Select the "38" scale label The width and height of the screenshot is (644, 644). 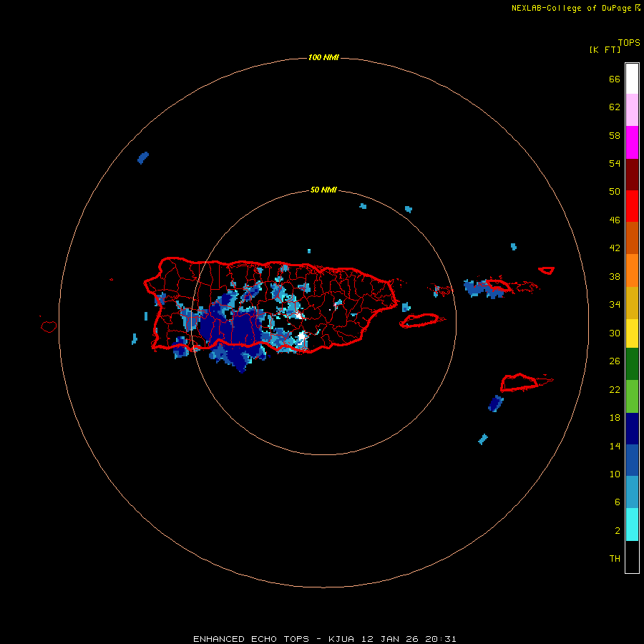(x=615, y=276)
